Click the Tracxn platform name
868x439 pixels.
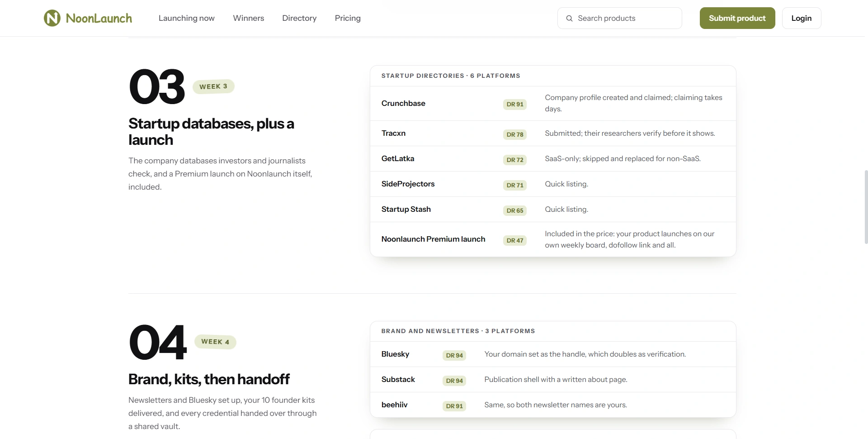393,133
